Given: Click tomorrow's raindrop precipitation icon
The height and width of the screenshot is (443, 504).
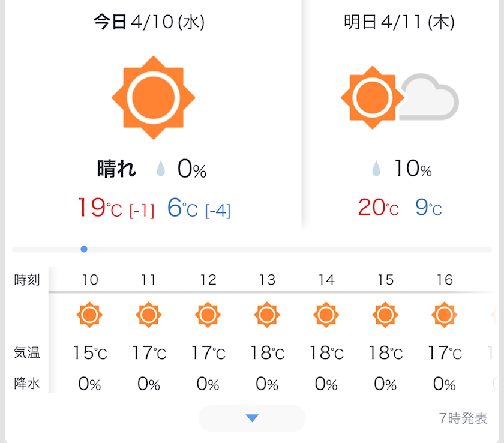Looking at the screenshot, I should tap(376, 169).
